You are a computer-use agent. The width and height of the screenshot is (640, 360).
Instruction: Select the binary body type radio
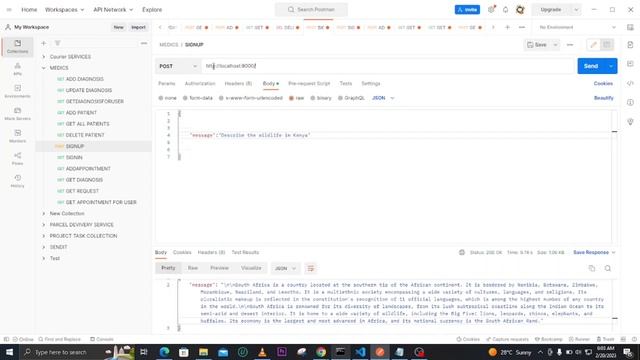click(x=313, y=98)
